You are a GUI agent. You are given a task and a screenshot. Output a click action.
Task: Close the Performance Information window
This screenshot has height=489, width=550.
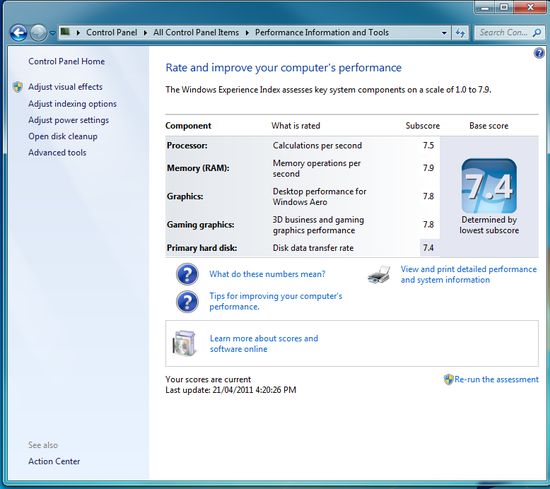(530, 7)
